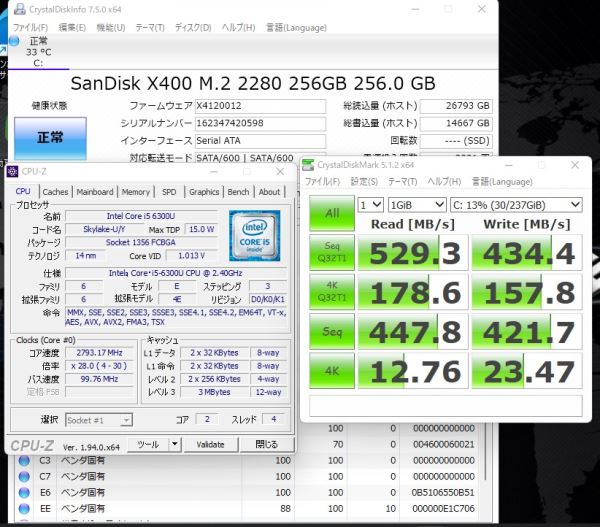600x527 pixels.
Task: Click the SMART list vertical scrollbar
Action: click(x=486, y=452)
